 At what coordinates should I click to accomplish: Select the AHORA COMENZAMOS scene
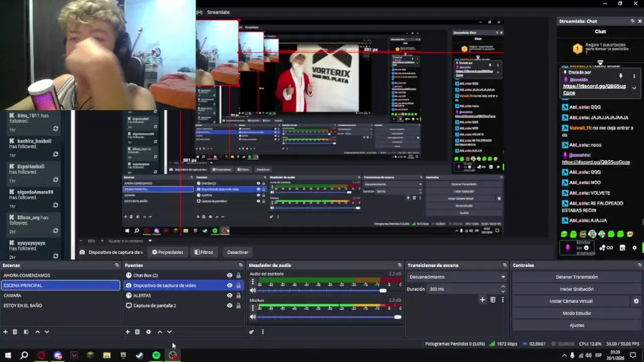click(x=27, y=276)
